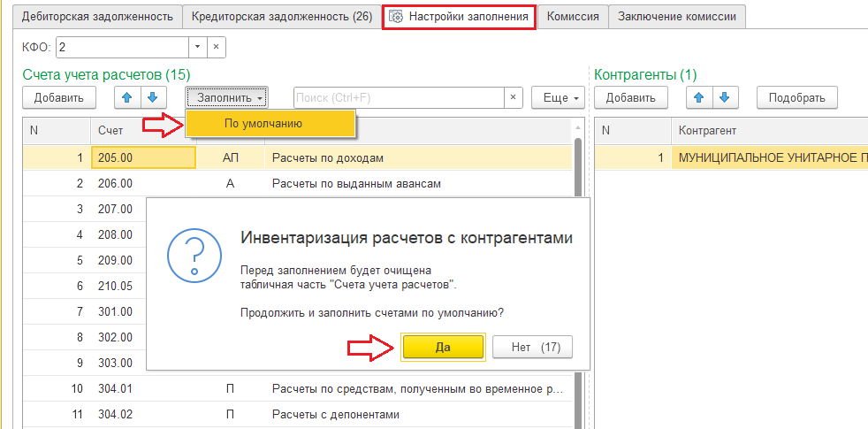Viewport: 868px width, 429px height.
Task: Select account cell 209.00
Action: pos(119,260)
